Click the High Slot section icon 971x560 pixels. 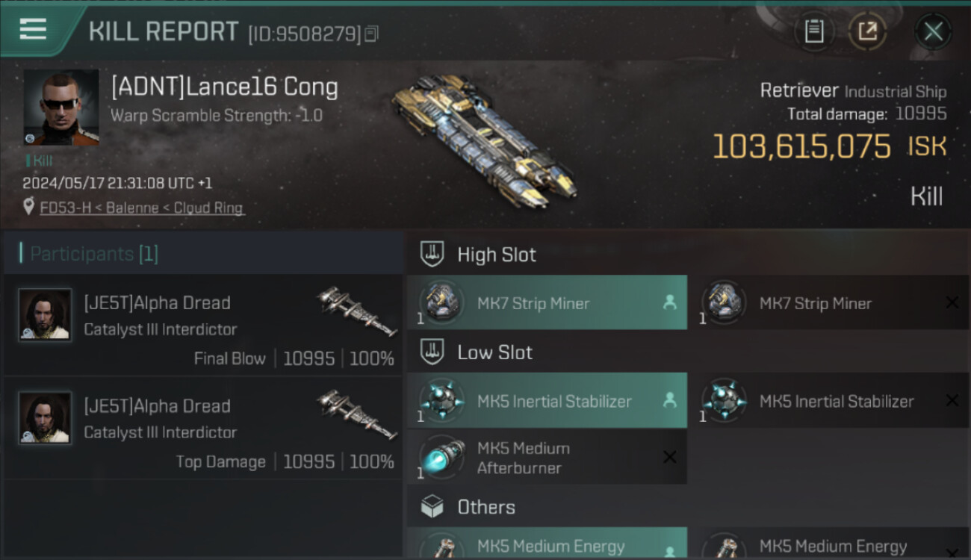click(432, 254)
